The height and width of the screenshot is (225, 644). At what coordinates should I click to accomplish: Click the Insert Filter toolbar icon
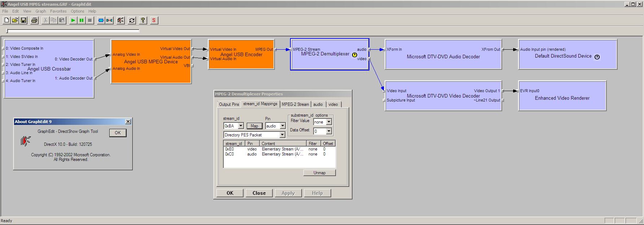coord(101,20)
